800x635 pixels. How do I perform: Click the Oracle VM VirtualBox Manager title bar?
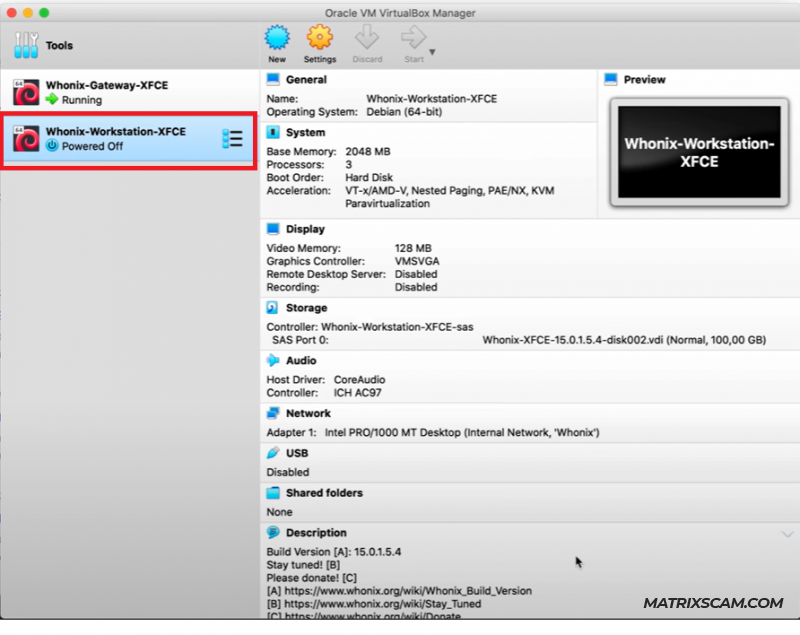[x=400, y=13]
